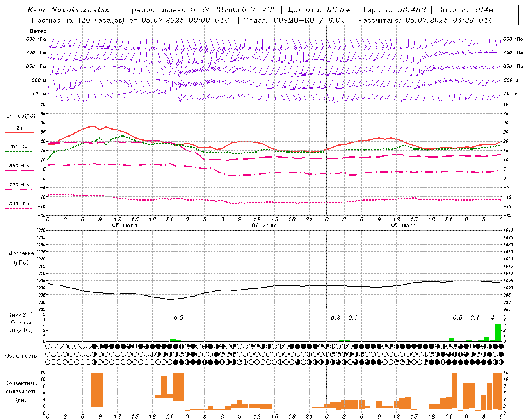
Task: Click the 'Ветер' wind panel label
Action: [38, 31]
